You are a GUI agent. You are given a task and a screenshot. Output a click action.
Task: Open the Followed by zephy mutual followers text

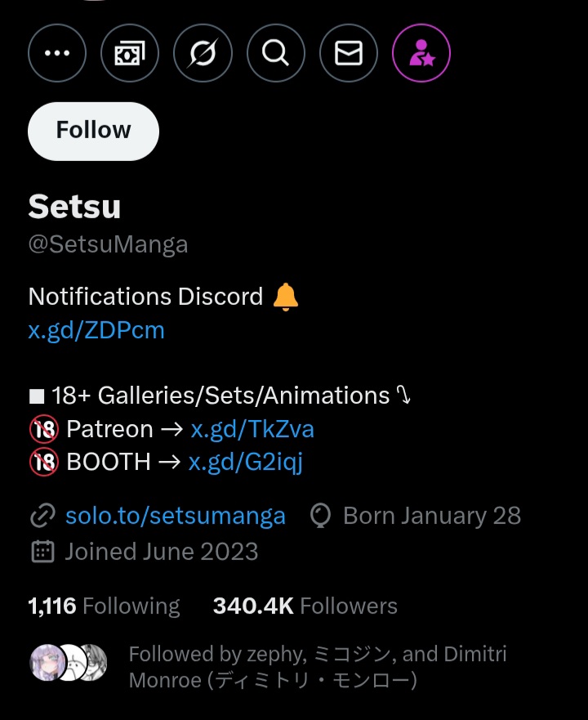pyautogui.click(x=318, y=667)
